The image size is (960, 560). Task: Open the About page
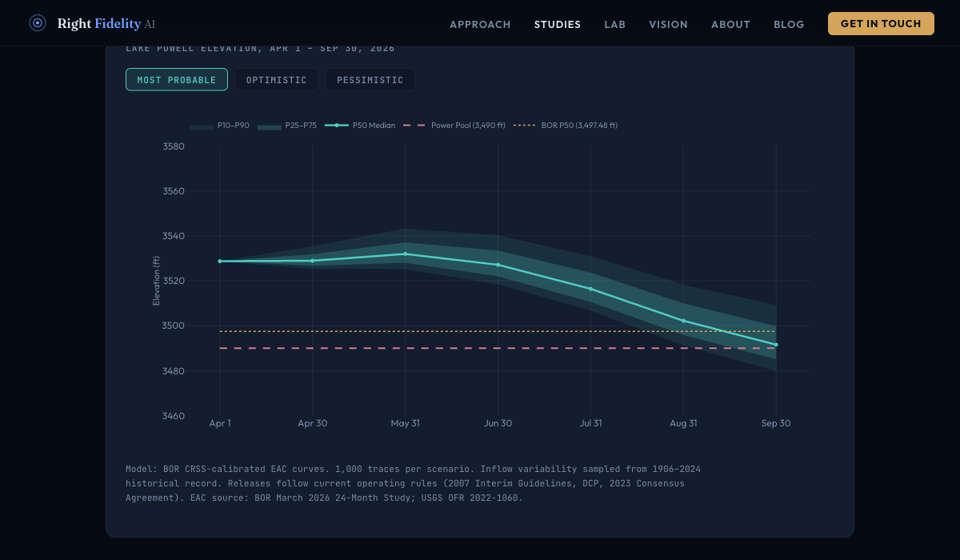click(x=730, y=25)
